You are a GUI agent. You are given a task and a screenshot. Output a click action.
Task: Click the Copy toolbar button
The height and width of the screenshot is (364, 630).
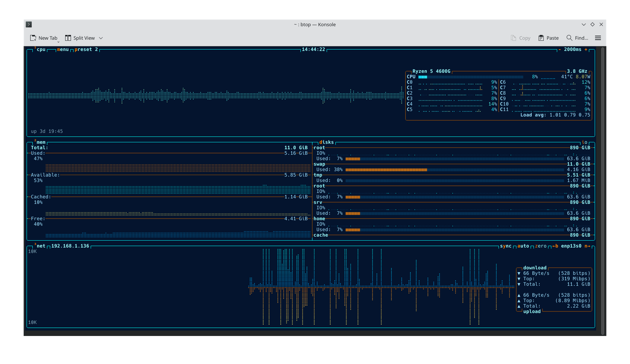(520, 38)
